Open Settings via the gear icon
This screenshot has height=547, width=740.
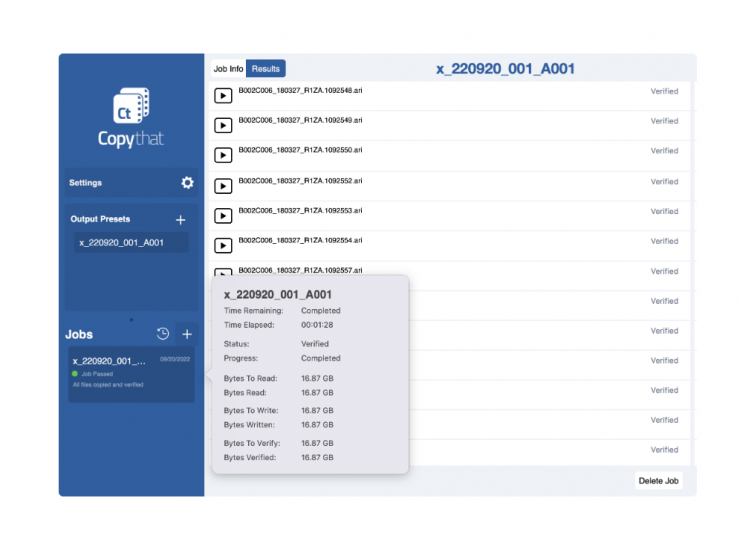(x=187, y=183)
